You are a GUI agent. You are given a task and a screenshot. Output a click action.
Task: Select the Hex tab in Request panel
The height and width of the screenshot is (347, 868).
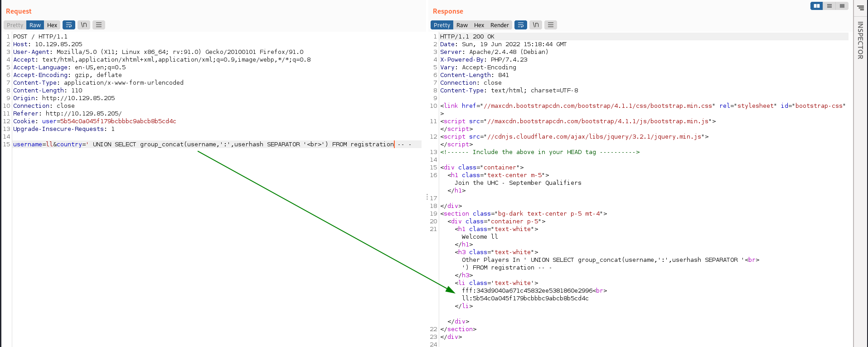point(52,25)
